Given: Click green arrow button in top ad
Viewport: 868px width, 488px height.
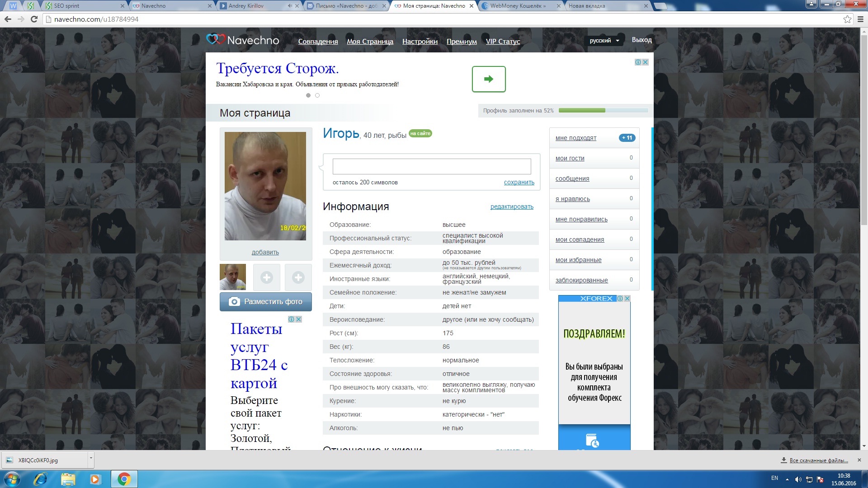Looking at the screenshot, I should (x=489, y=79).
